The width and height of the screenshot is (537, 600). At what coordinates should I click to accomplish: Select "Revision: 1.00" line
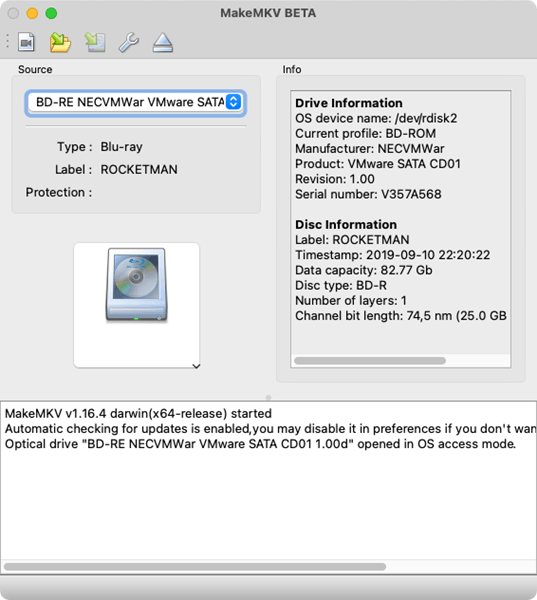[335, 179]
